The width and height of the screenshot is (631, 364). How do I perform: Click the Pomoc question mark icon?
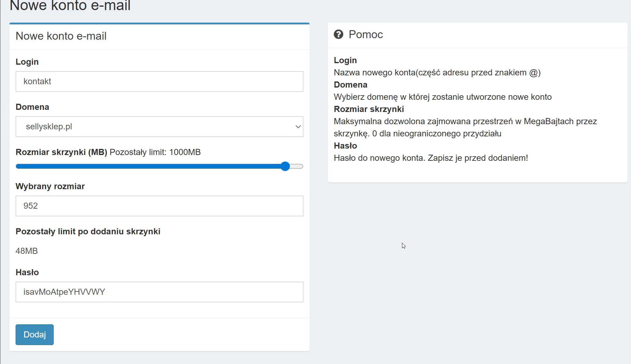click(x=338, y=34)
